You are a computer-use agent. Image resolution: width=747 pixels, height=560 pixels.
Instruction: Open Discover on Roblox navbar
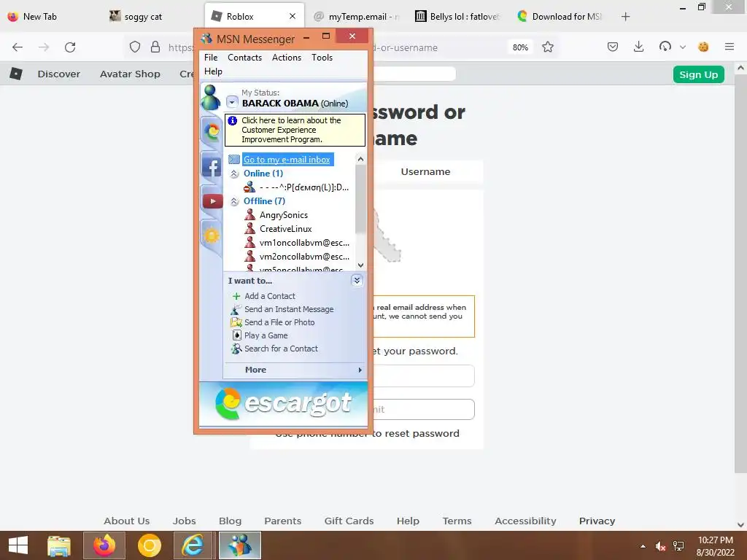coord(59,74)
